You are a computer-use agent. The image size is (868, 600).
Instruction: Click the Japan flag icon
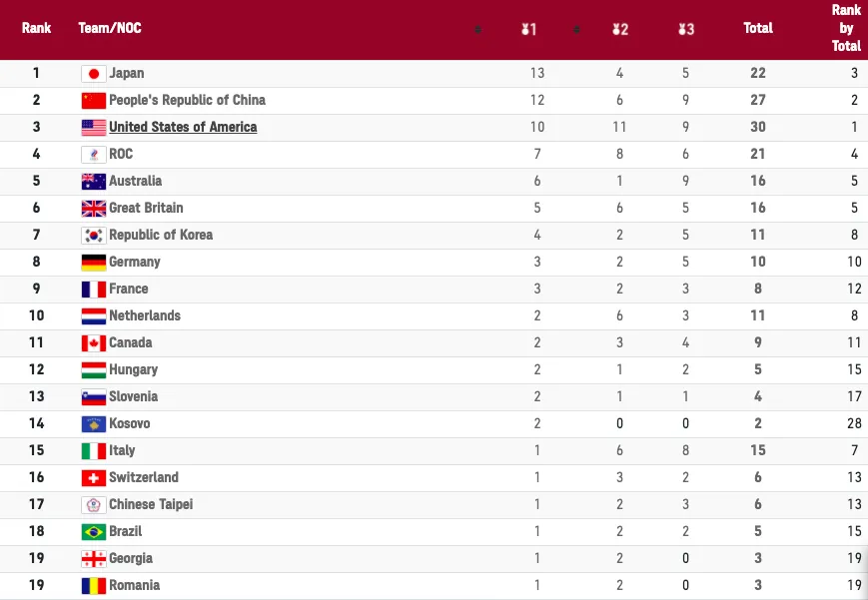click(x=93, y=73)
